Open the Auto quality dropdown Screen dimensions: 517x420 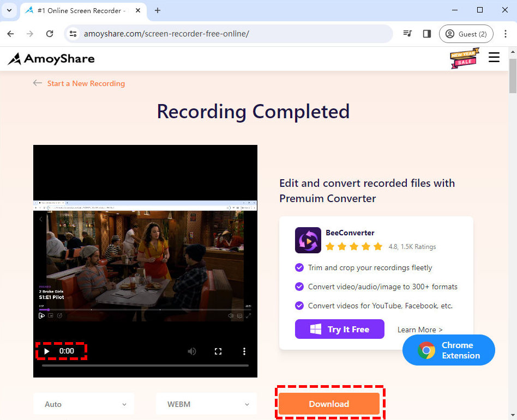[x=83, y=404]
